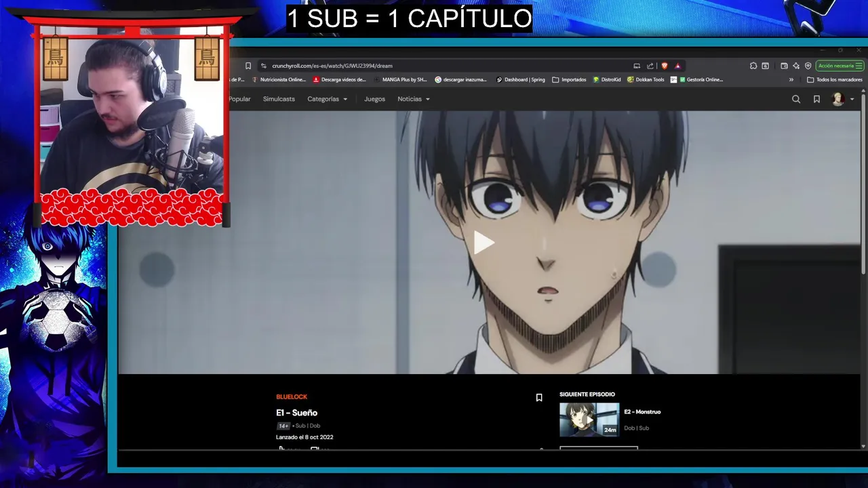The width and height of the screenshot is (868, 488).
Task: Open the 'Juegos' menu item
Action: tap(374, 99)
